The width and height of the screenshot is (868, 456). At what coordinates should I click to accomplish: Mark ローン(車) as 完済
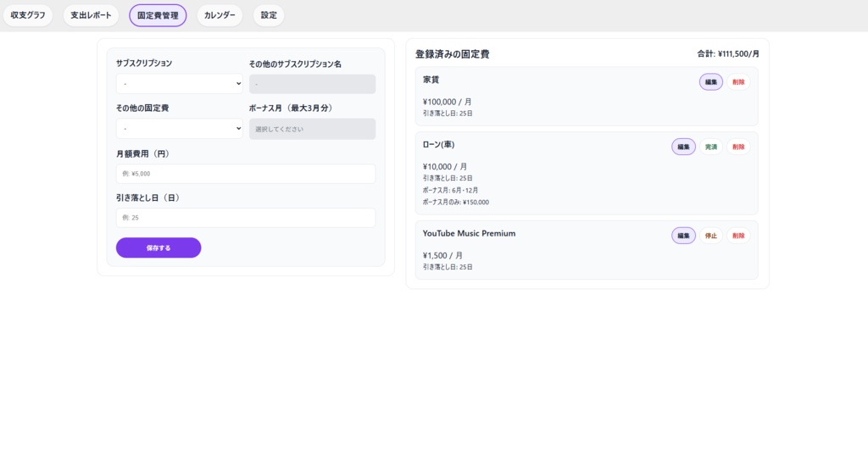pyautogui.click(x=711, y=147)
